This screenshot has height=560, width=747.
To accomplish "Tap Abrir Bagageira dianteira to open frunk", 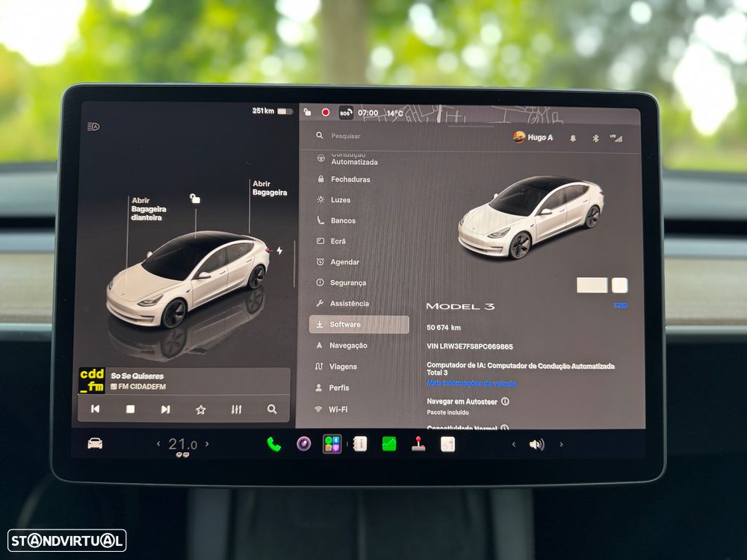I will [x=148, y=209].
